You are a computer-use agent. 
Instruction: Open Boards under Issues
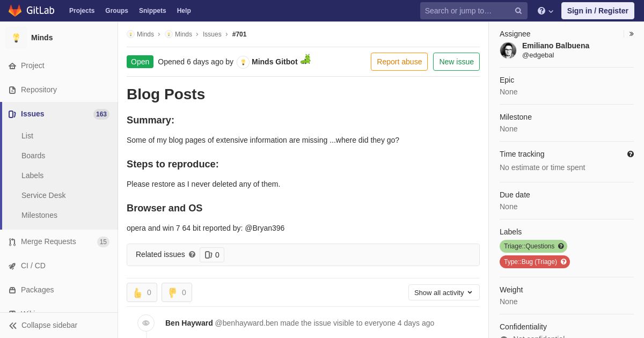[x=33, y=156]
